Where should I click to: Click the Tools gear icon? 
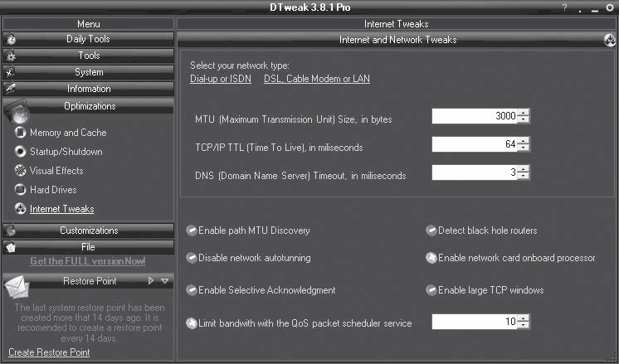click(x=11, y=56)
